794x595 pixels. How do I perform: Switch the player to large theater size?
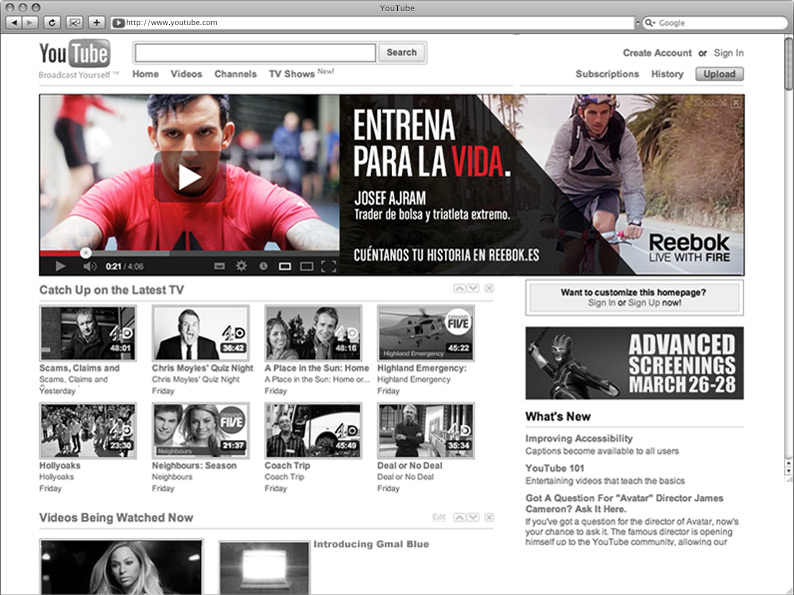pyautogui.click(x=306, y=266)
